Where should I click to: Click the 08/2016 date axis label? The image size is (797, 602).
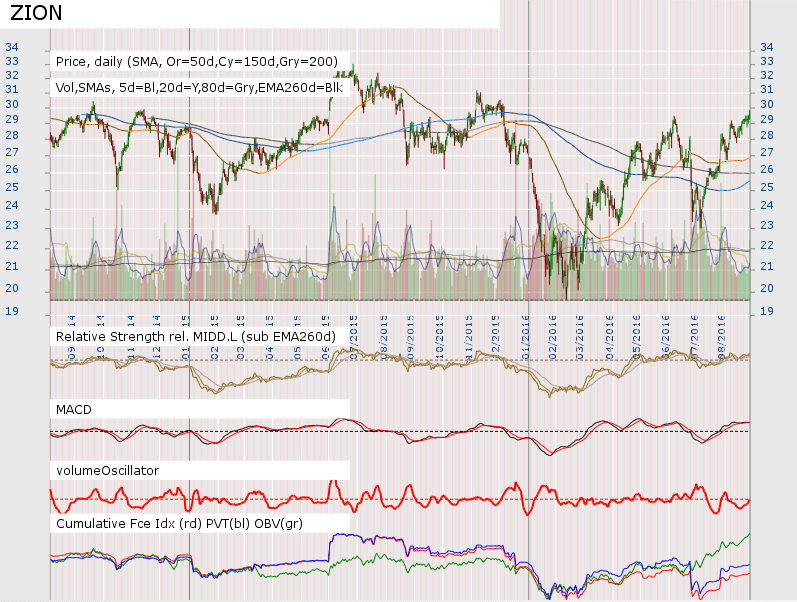721,338
